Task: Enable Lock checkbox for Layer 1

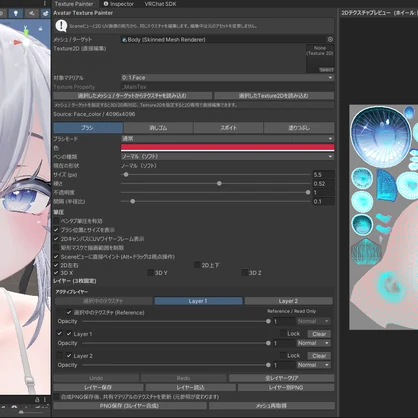Action: coord(283,334)
